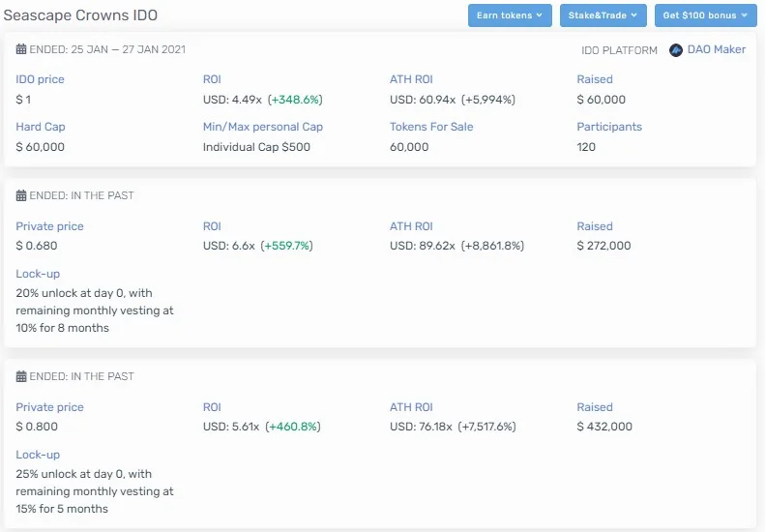Image resolution: width=765 pixels, height=532 pixels.
Task: Click the +460.8% green percentage
Action: pos(293,427)
